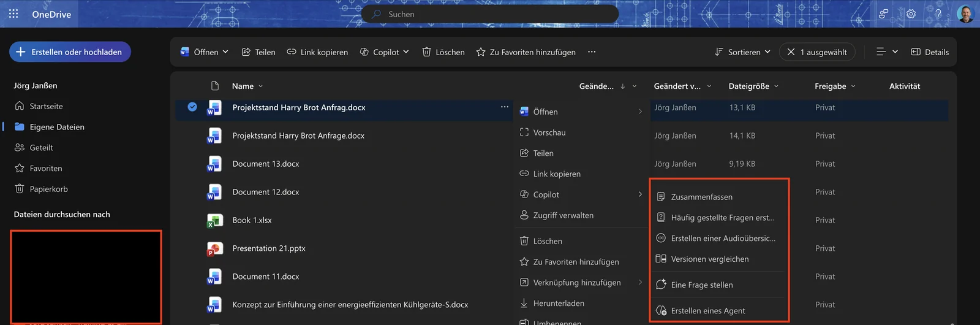980x325 pixels.
Task: Click the file type column header icon
Action: pyautogui.click(x=214, y=86)
